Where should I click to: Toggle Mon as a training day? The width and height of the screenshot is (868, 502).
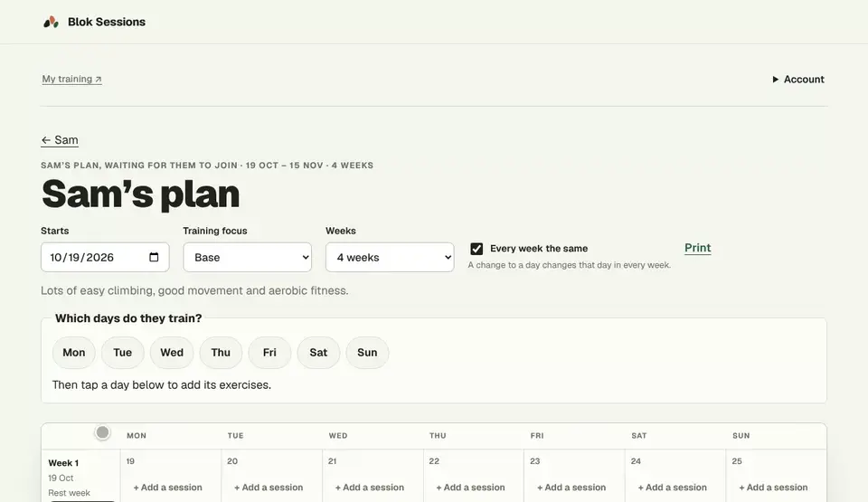[x=73, y=353]
